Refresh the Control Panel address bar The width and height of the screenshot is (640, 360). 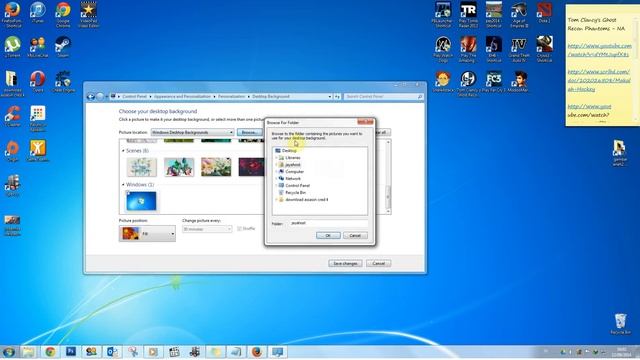point(337,97)
